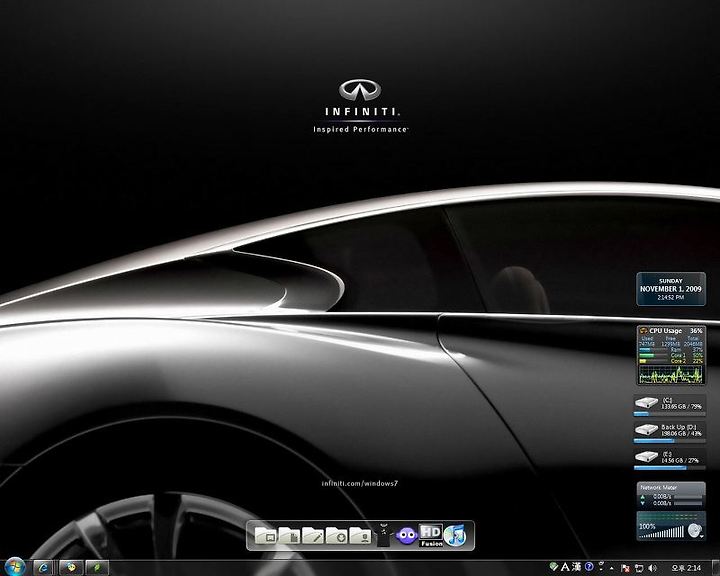
Task: Open the Windows Start menu
Action: click(x=15, y=567)
